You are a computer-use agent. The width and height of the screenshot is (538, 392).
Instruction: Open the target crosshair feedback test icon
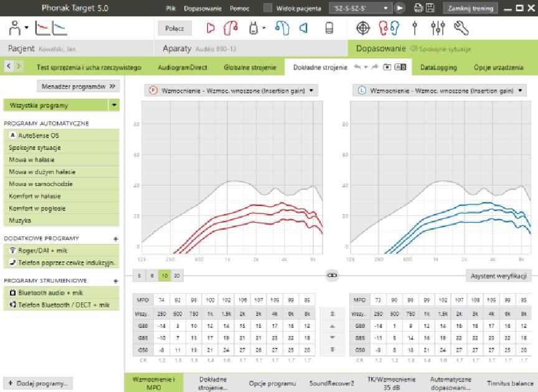[x=363, y=28]
